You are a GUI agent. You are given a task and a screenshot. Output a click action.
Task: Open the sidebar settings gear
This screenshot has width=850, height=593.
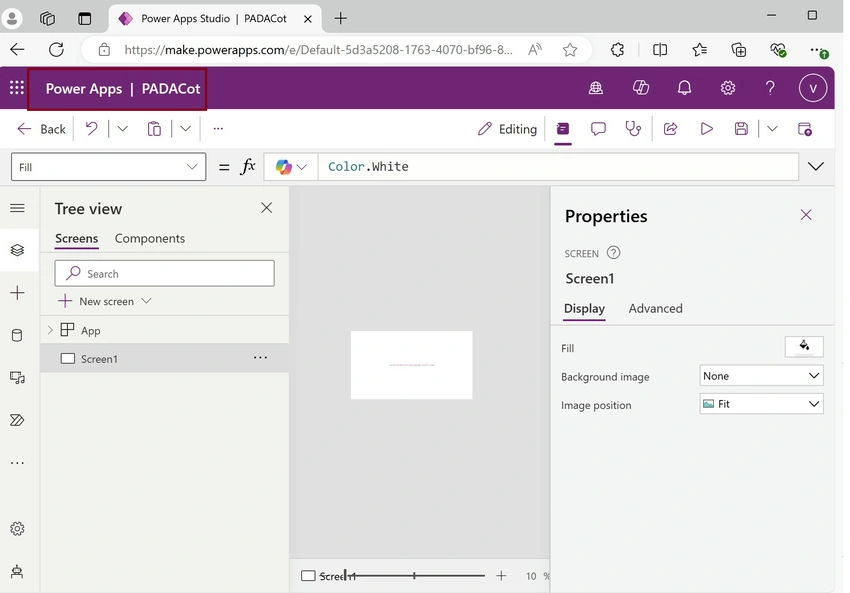17,528
